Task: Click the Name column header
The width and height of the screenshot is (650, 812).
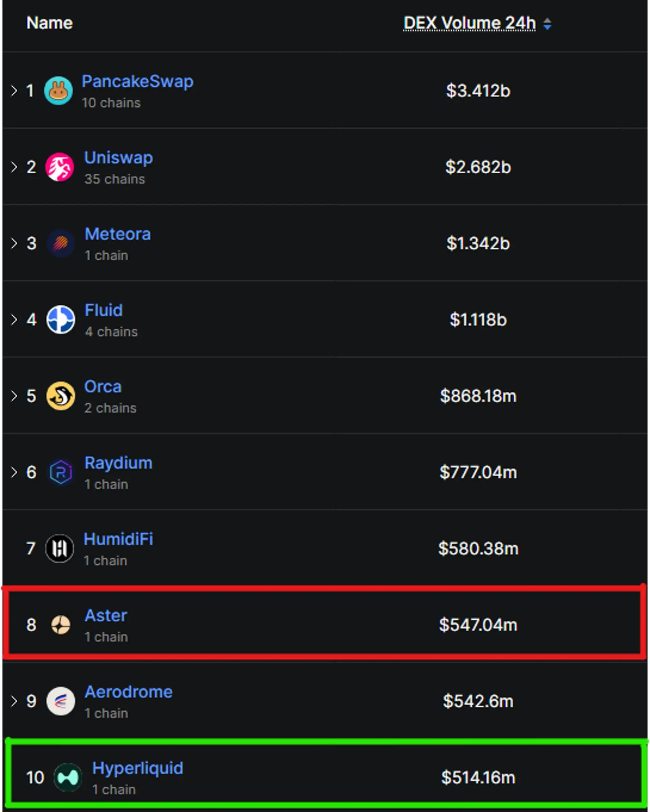Action: pyautogui.click(x=49, y=23)
